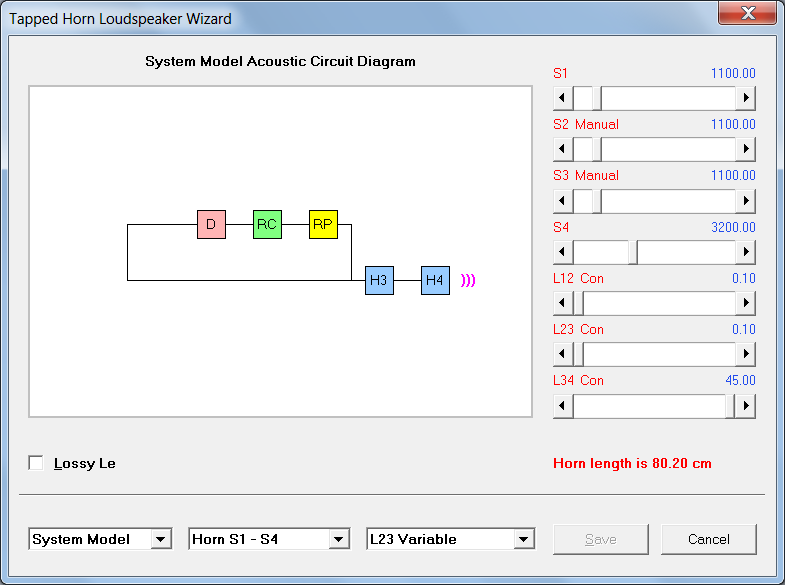The height and width of the screenshot is (585, 785).
Task: Click the Horn length is 80.20 cm text
Action: pyautogui.click(x=632, y=463)
